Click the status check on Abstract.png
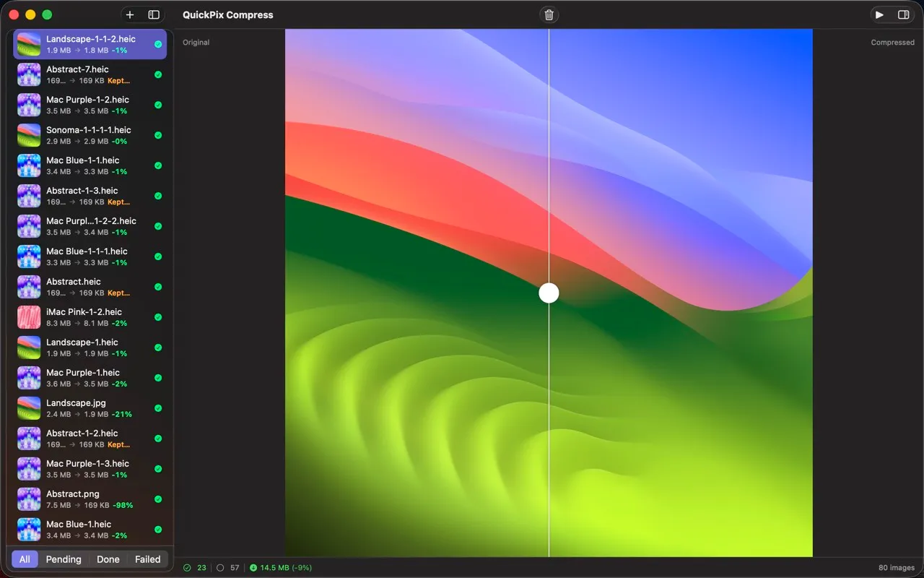 (x=158, y=499)
